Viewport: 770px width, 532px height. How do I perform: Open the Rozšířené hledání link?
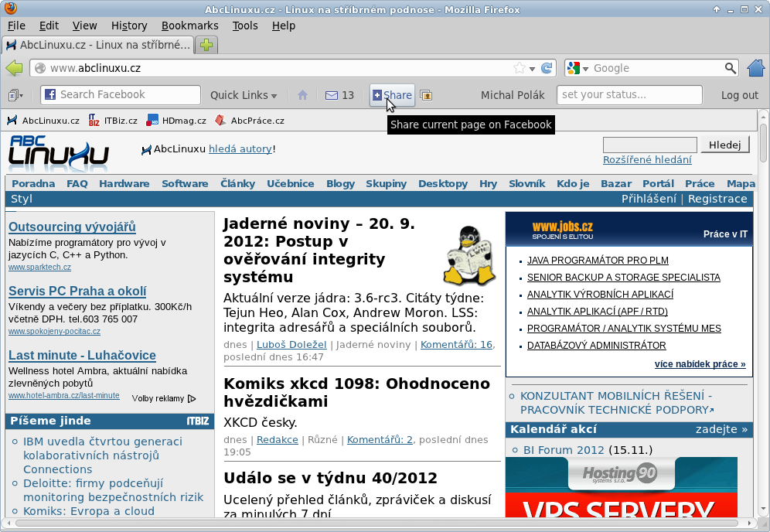pos(647,159)
